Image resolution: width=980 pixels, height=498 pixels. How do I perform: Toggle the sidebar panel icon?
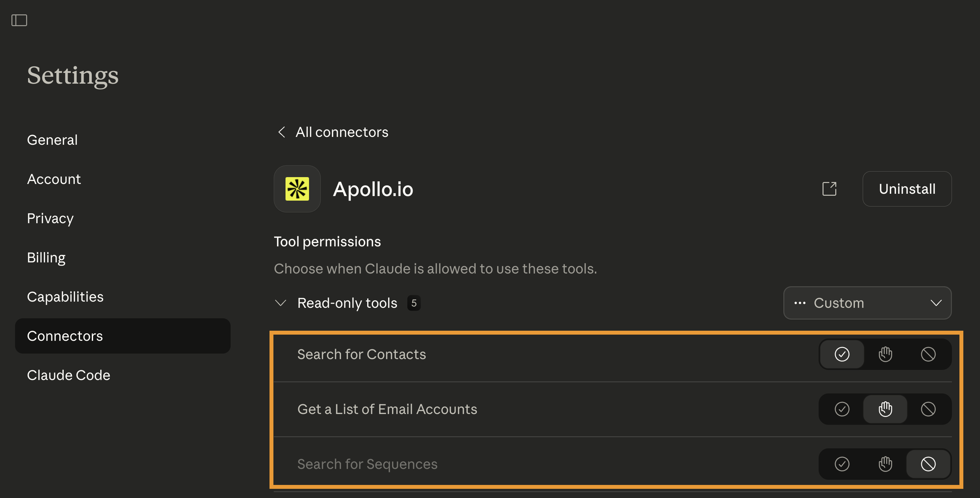tap(19, 20)
